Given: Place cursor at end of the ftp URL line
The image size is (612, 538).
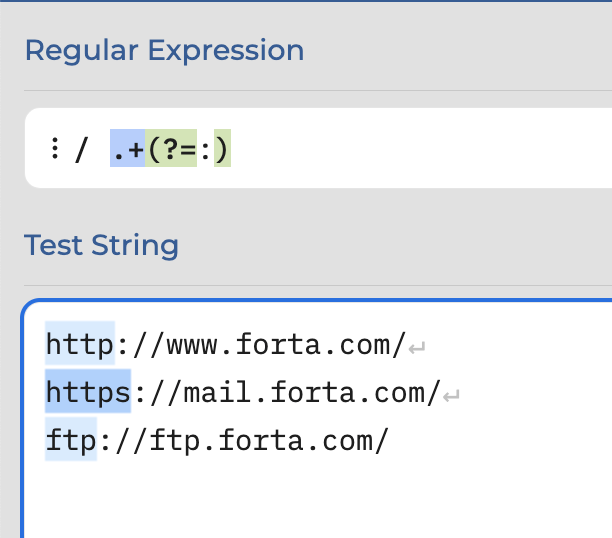Looking at the screenshot, I should pos(390,441).
